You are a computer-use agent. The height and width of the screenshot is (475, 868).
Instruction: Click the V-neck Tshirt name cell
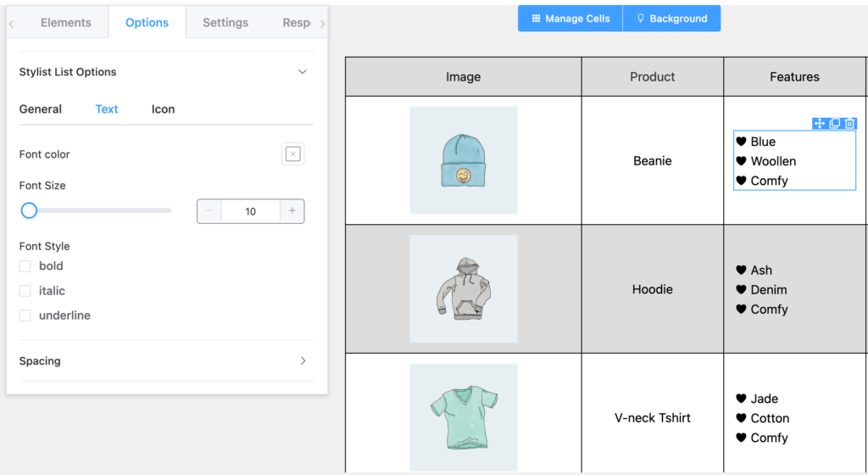pos(652,418)
